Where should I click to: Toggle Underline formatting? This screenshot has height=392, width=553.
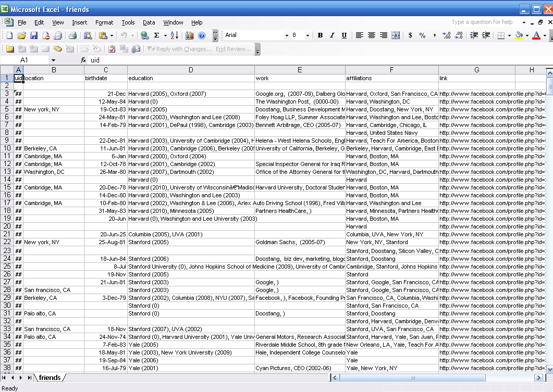pyautogui.click(x=344, y=35)
